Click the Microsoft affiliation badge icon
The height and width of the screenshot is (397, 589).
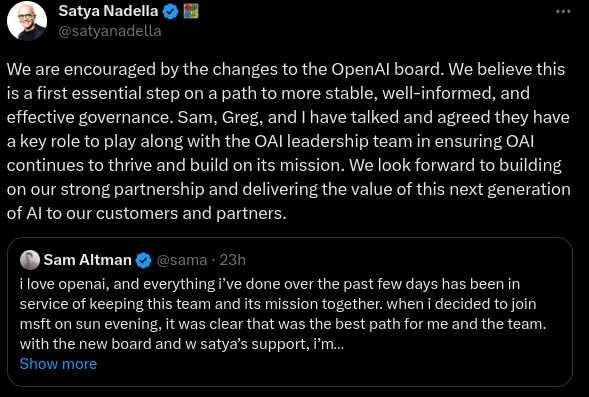[x=191, y=11]
